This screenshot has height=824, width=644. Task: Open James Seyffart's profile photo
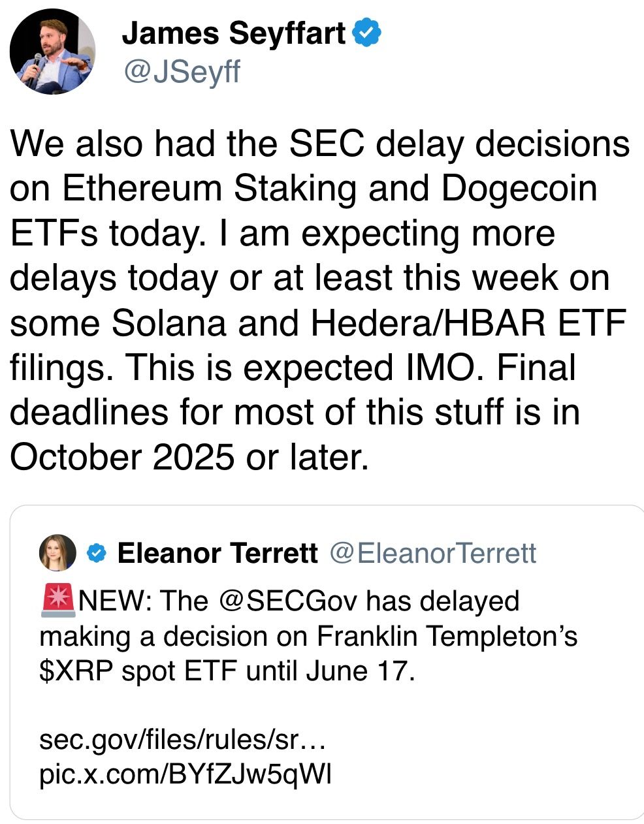[53, 52]
